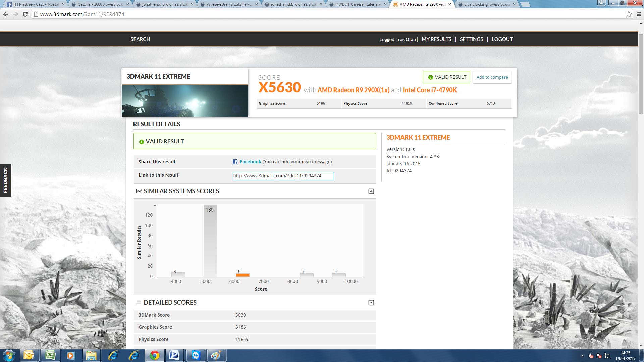Click SEARCH in the site navigation
This screenshot has width=644, height=362.
tap(140, 39)
